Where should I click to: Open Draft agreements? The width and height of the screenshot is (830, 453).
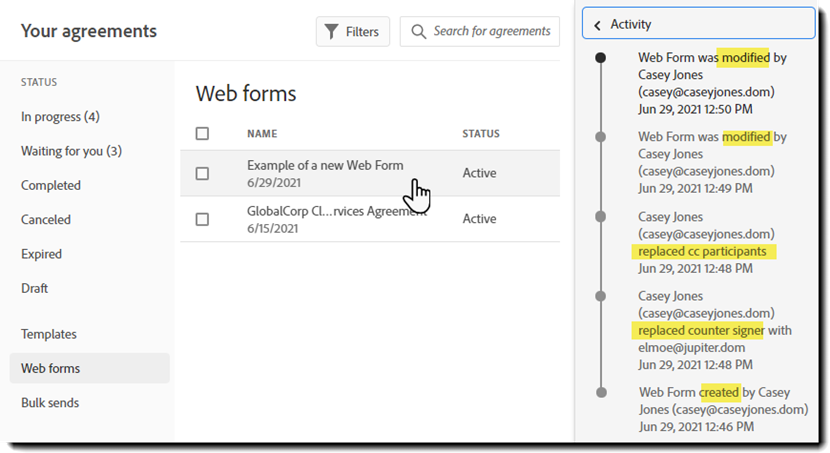coord(35,288)
